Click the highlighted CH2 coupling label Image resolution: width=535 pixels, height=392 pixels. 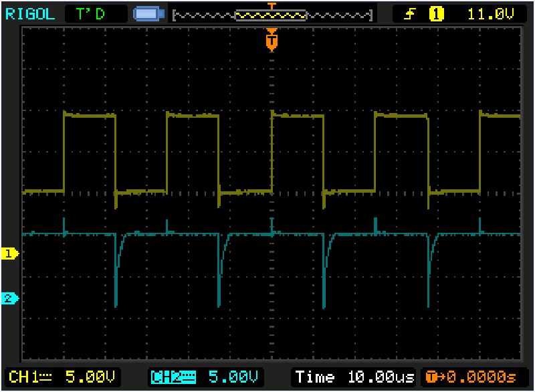(173, 377)
